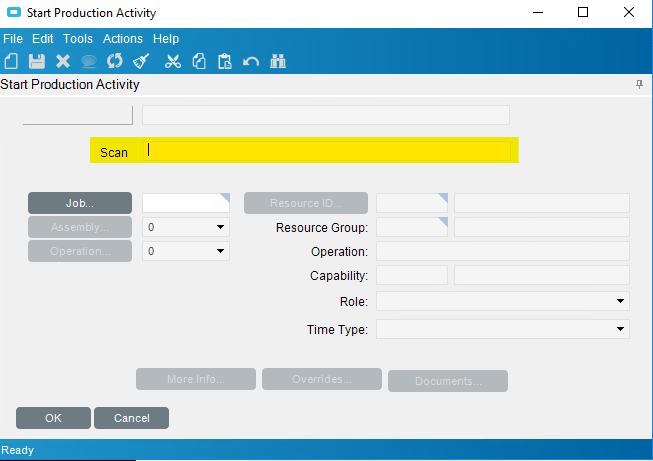This screenshot has height=461, width=653.
Task: Focus the yellow Scan input field
Action: tap(327, 150)
